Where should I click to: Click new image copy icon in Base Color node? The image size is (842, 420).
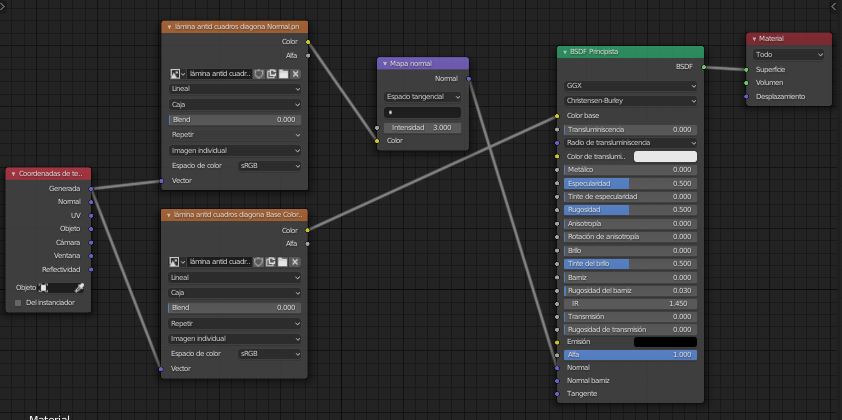point(271,262)
